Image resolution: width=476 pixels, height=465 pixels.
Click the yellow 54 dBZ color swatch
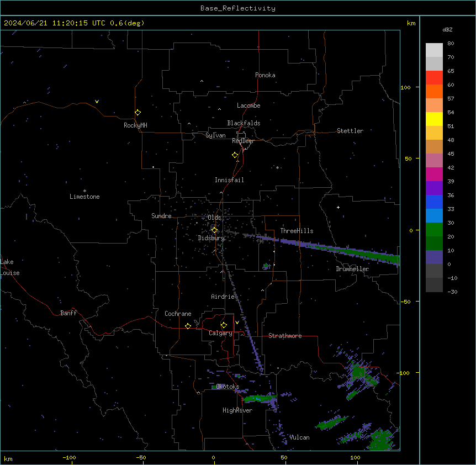click(434, 119)
